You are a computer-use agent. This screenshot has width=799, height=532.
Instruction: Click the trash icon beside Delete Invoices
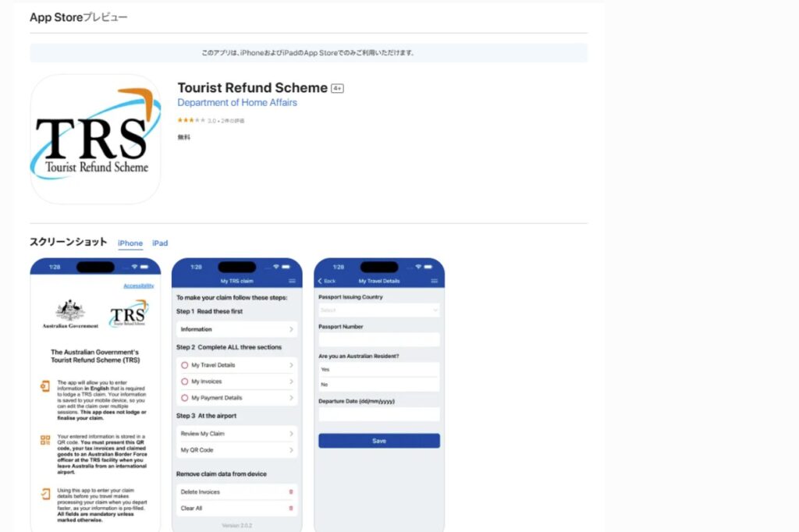(x=291, y=491)
